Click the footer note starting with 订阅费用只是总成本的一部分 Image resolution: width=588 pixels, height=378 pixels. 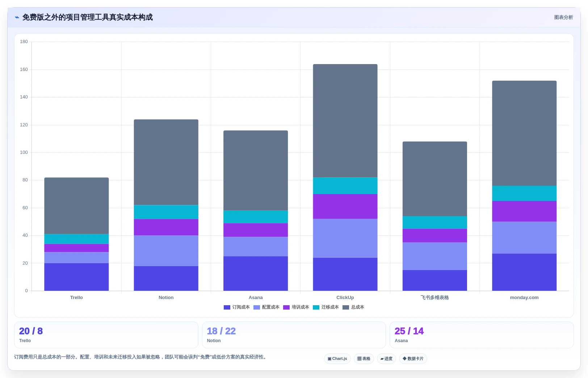coord(141,357)
